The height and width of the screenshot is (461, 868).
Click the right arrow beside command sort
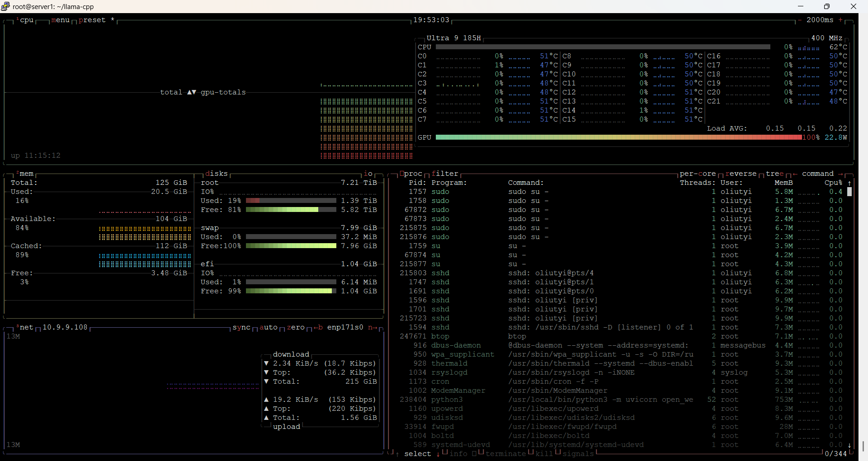[840, 174]
